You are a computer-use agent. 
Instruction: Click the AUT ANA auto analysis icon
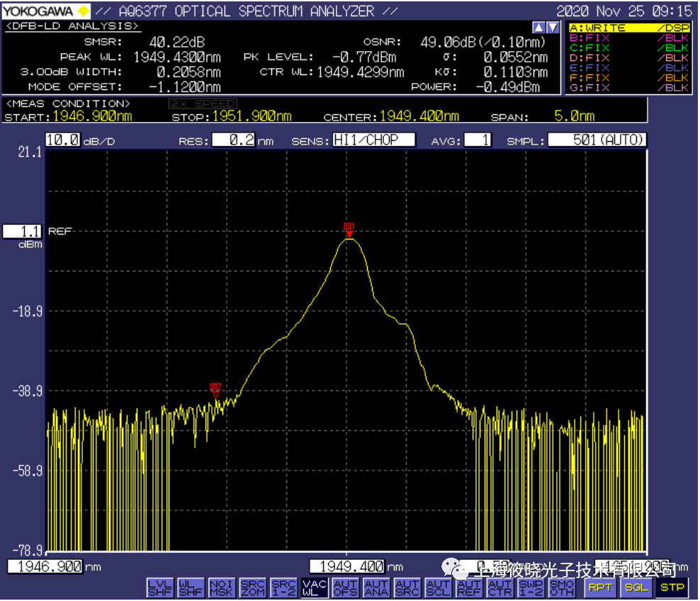[x=376, y=588]
